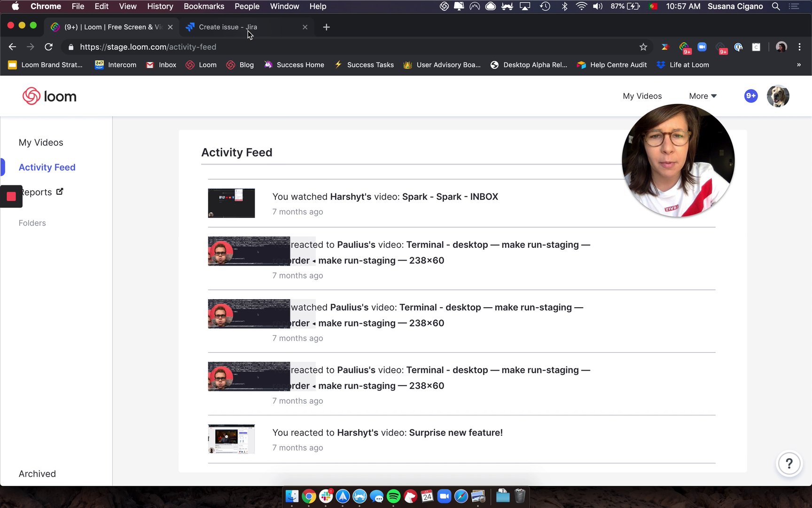Click the Wi-Fi status icon in menu bar
This screenshot has width=812, height=508.
pyautogui.click(x=581, y=7)
